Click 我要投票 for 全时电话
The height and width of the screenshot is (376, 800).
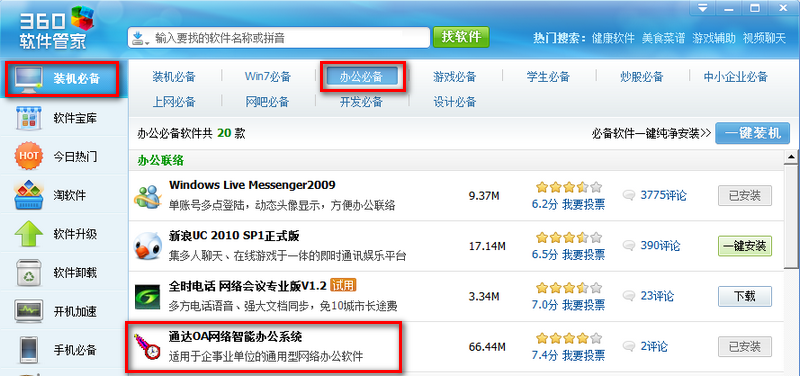point(584,305)
